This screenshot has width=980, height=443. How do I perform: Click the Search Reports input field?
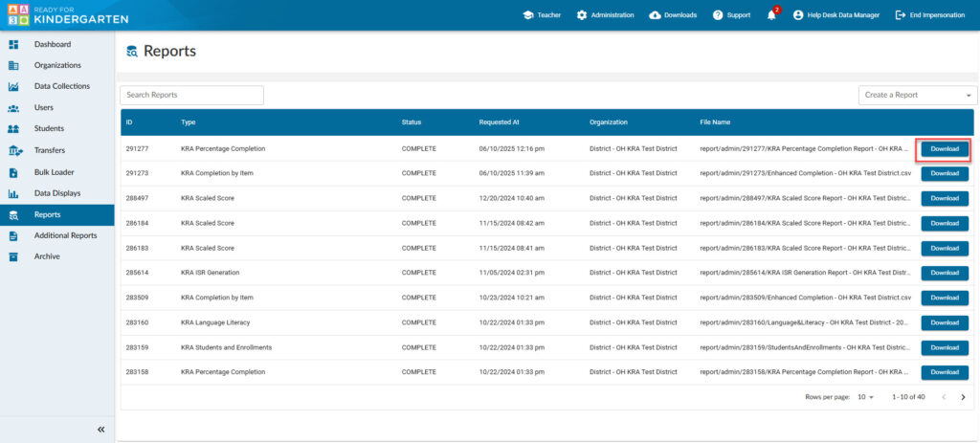point(191,96)
